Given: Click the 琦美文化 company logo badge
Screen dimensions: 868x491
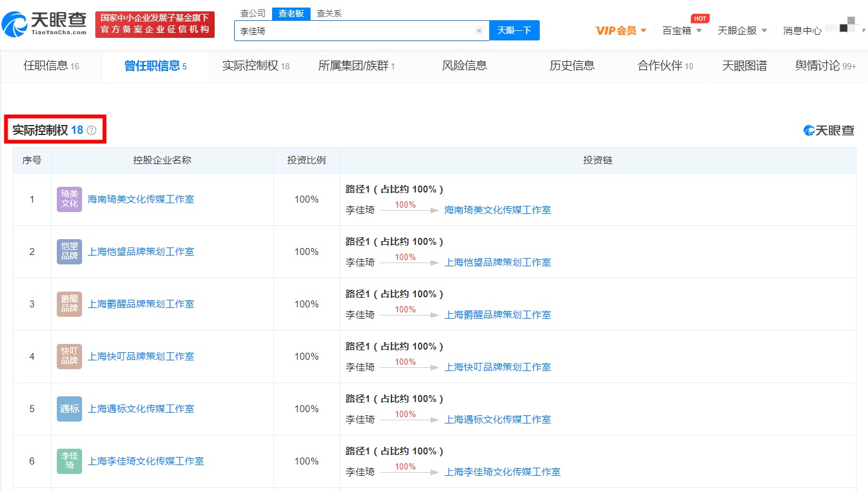Looking at the screenshot, I should point(69,199).
